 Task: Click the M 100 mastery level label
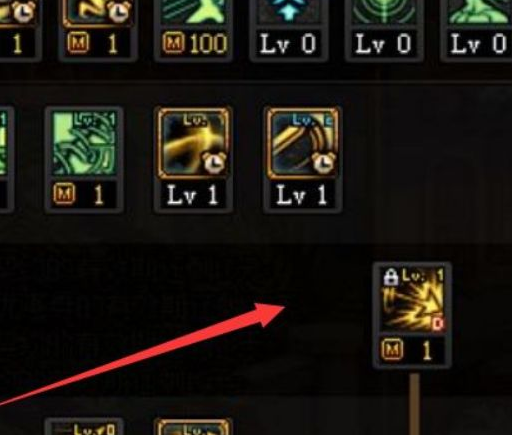click(194, 44)
